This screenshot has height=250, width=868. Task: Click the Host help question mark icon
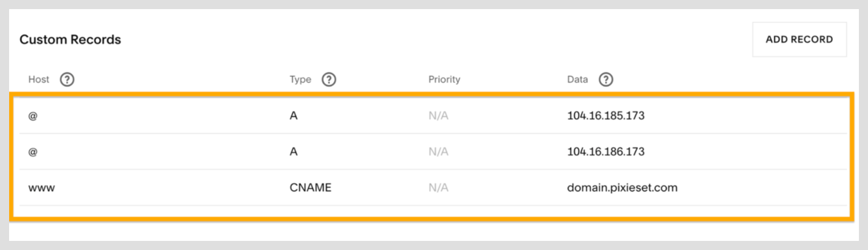(67, 79)
